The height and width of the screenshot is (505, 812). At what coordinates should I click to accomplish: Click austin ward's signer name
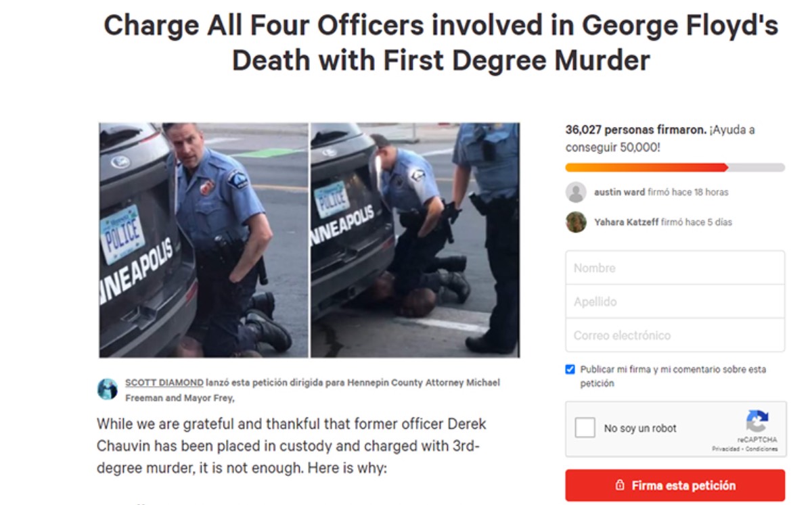tap(619, 192)
